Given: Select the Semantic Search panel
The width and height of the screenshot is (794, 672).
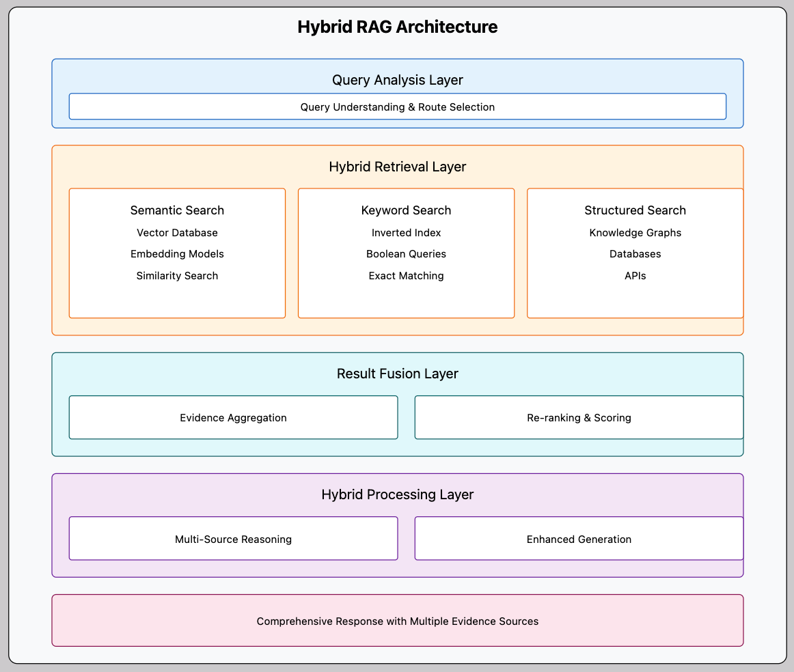Looking at the screenshot, I should (x=177, y=210).
